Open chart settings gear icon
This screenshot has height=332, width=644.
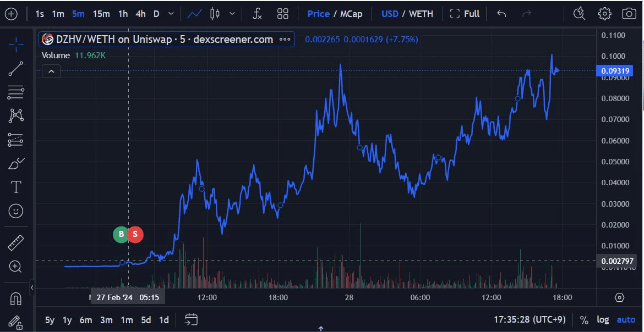tap(604, 14)
